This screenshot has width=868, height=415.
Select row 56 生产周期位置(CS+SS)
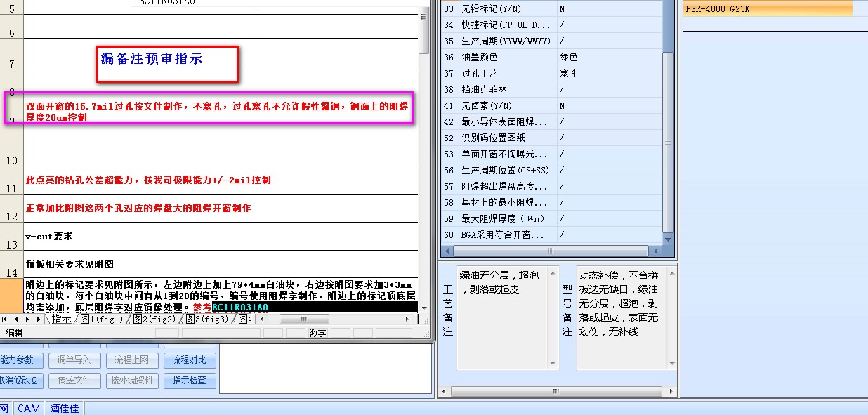[552, 170]
